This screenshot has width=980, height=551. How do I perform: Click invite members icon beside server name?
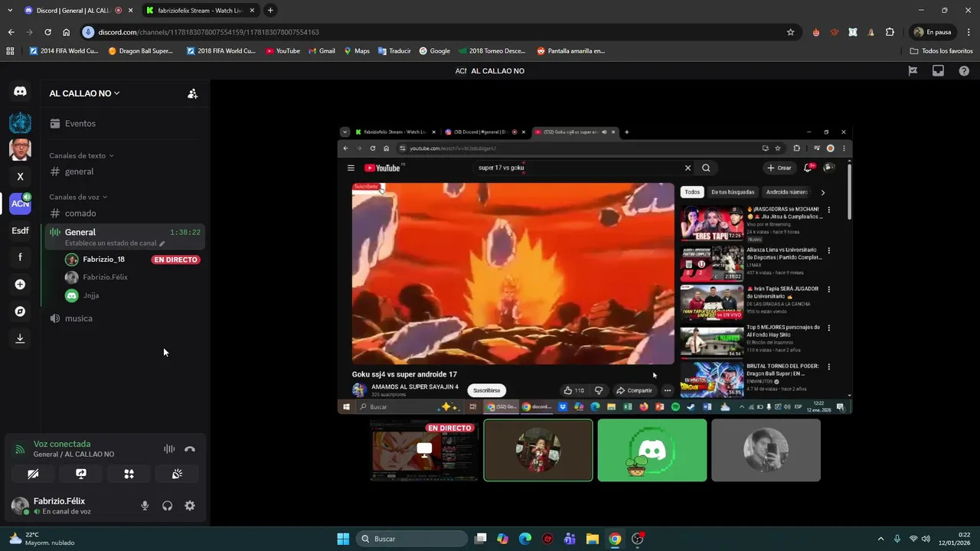pyautogui.click(x=192, y=93)
